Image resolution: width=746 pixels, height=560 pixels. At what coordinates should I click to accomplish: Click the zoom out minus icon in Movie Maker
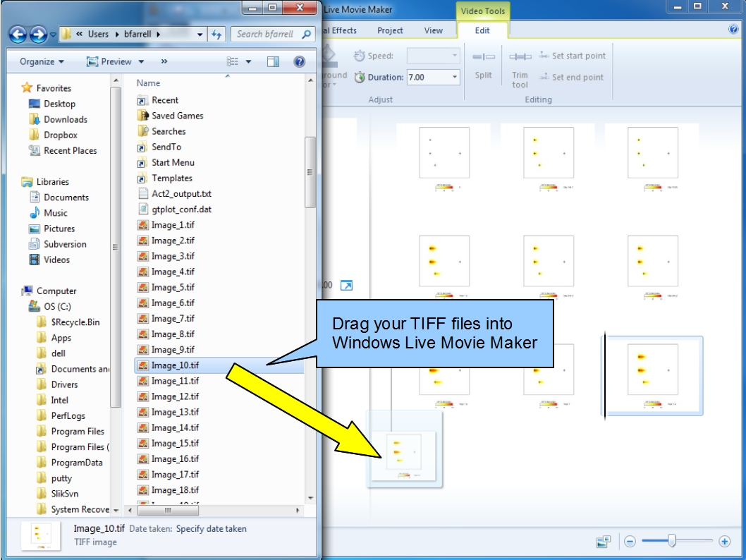click(630, 542)
